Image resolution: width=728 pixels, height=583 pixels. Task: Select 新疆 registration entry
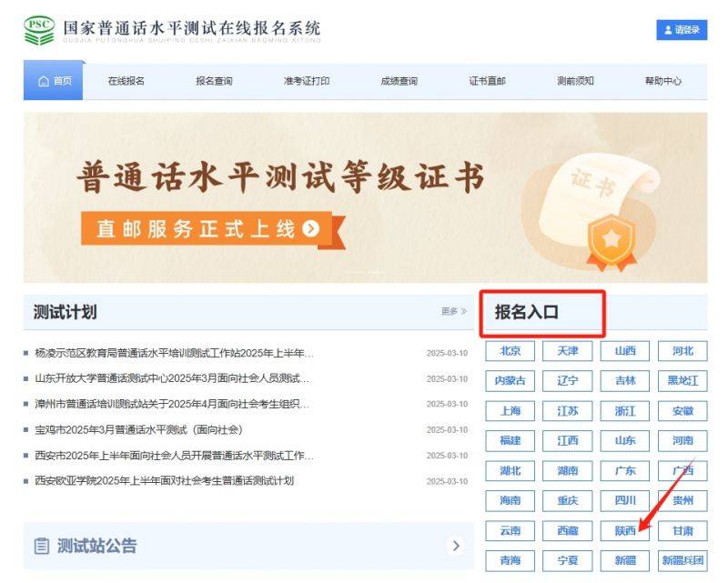tap(625, 561)
